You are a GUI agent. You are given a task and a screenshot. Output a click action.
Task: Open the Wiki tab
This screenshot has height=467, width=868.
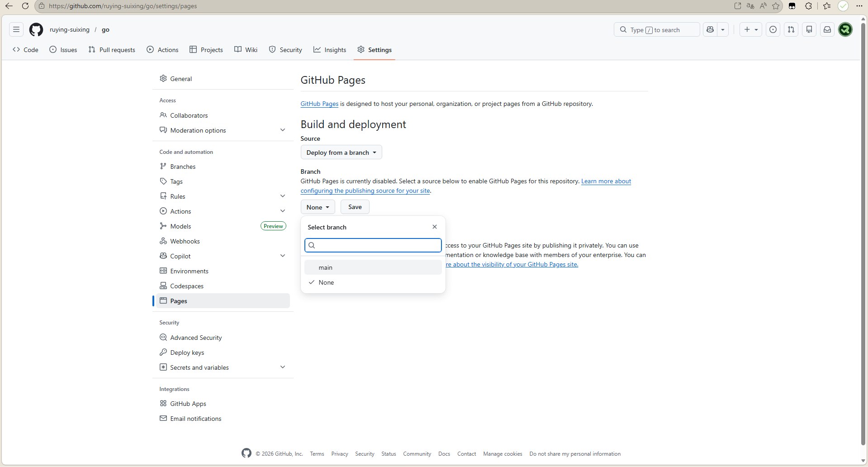246,50
